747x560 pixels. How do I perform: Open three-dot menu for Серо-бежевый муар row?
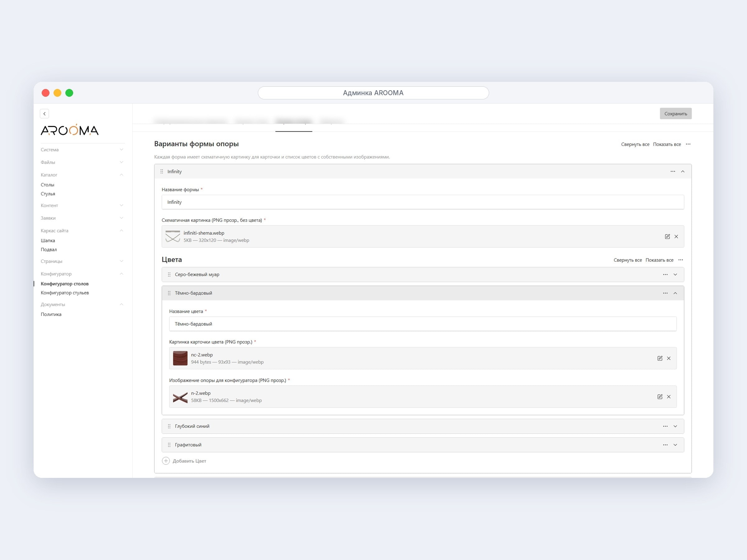click(665, 275)
